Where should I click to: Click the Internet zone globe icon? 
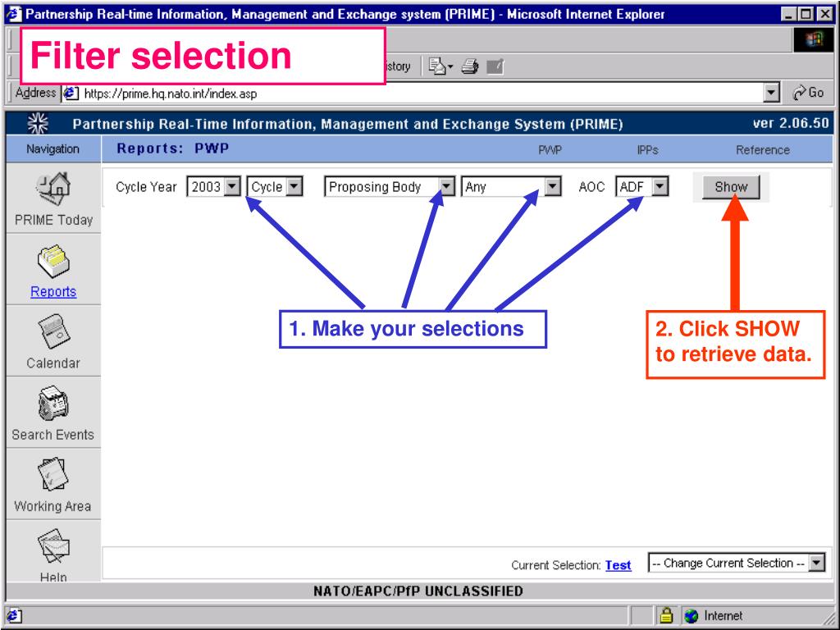pyautogui.click(x=692, y=615)
